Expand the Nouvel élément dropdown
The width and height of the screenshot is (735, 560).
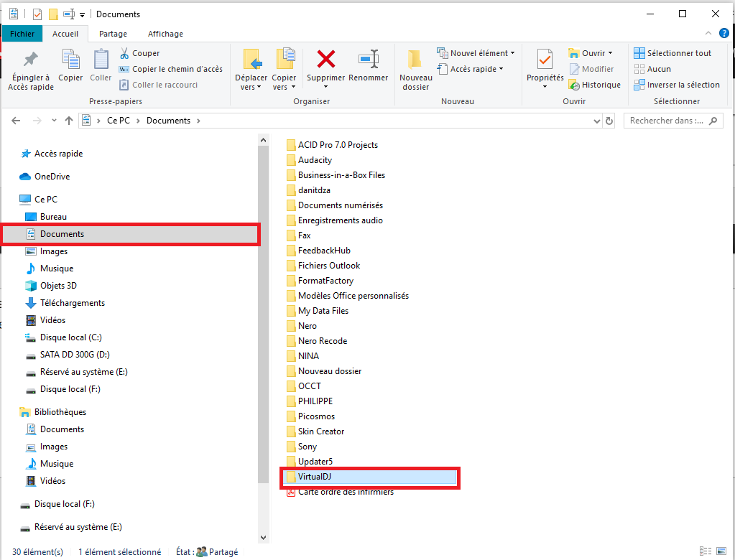click(477, 53)
